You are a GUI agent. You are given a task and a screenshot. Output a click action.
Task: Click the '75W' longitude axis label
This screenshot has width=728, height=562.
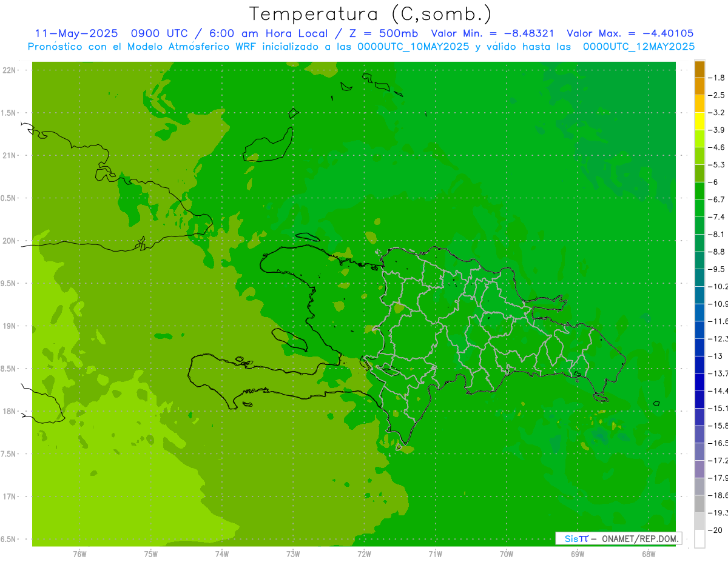150,554
